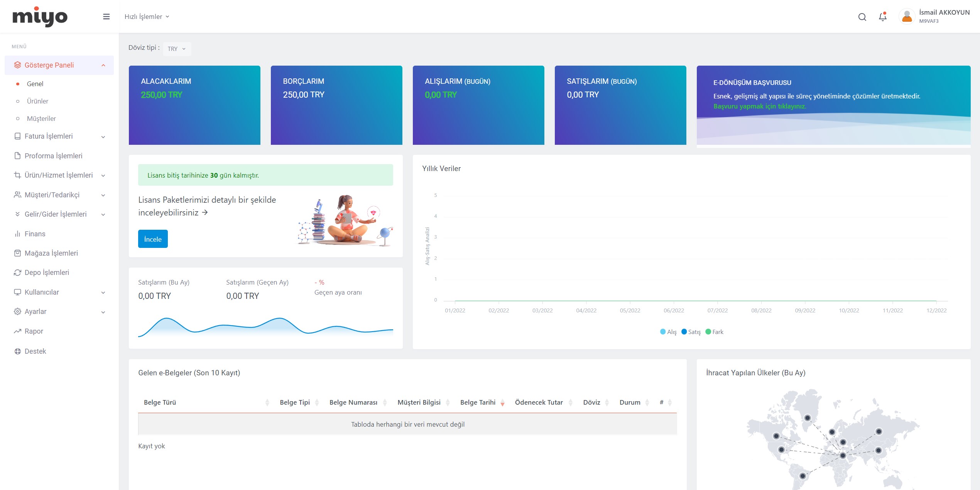Viewport: 980px width, 490px height.
Task: Click Başvuru yapmak için tıklayınız link
Action: (760, 106)
